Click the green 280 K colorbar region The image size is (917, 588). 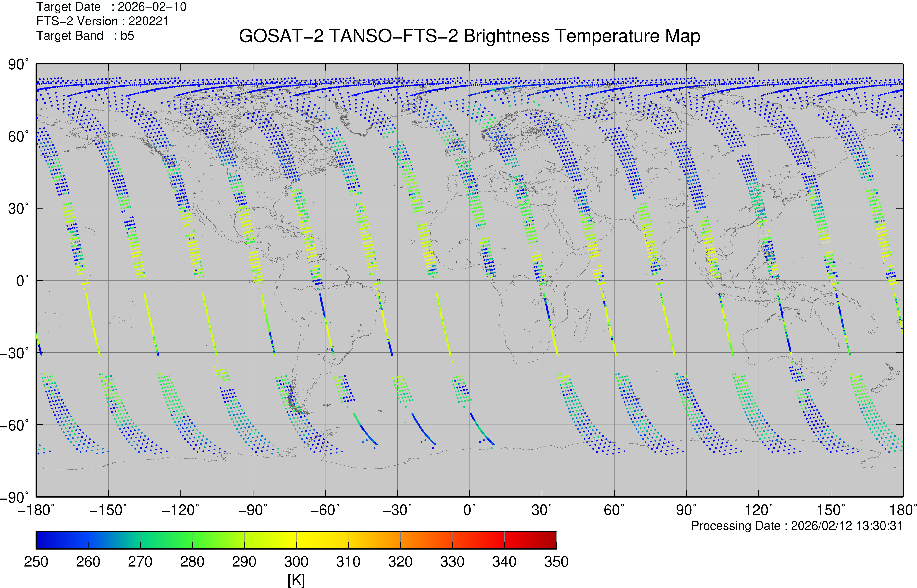coord(192,540)
